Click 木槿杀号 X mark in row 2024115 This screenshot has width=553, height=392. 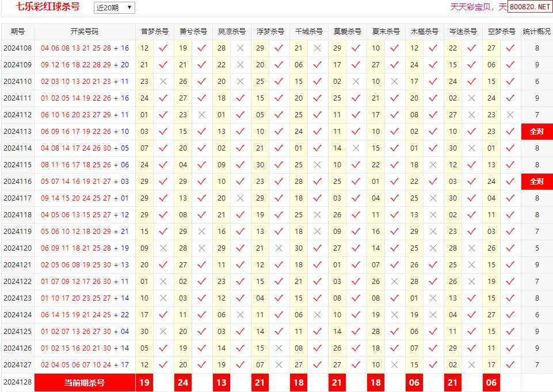(x=433, y=165)
